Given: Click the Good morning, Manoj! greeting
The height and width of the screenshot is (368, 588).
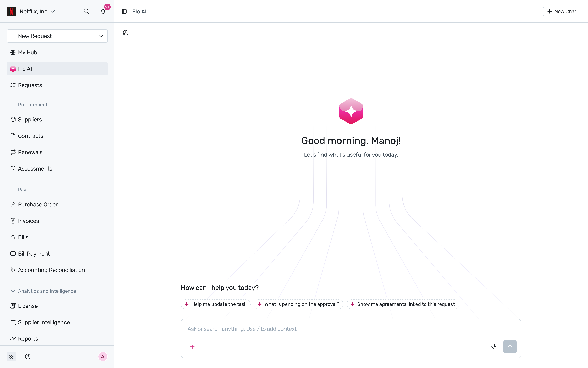Looking at the screenshot, I should pos(351,140).
